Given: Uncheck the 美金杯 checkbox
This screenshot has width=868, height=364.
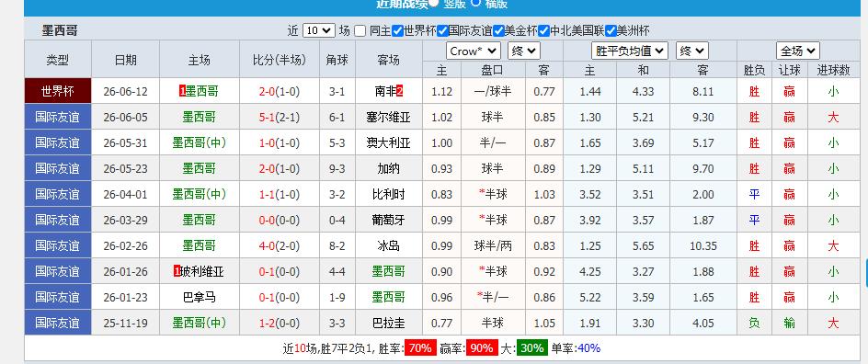Looking at the screenshot, I should (x=498, y=31).
